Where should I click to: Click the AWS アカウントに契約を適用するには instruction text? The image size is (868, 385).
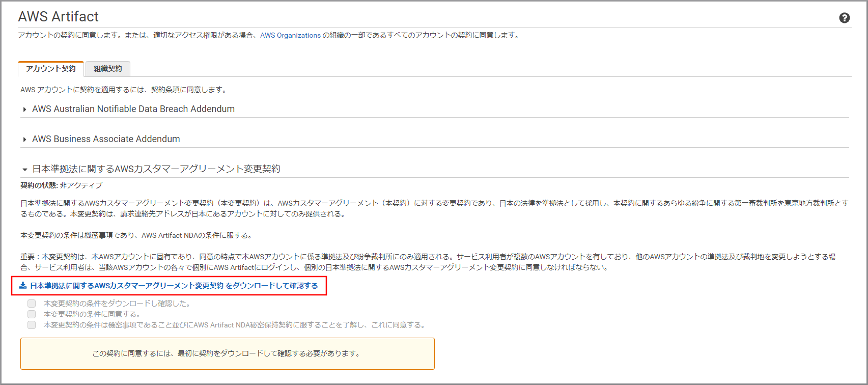coord(123,90)
